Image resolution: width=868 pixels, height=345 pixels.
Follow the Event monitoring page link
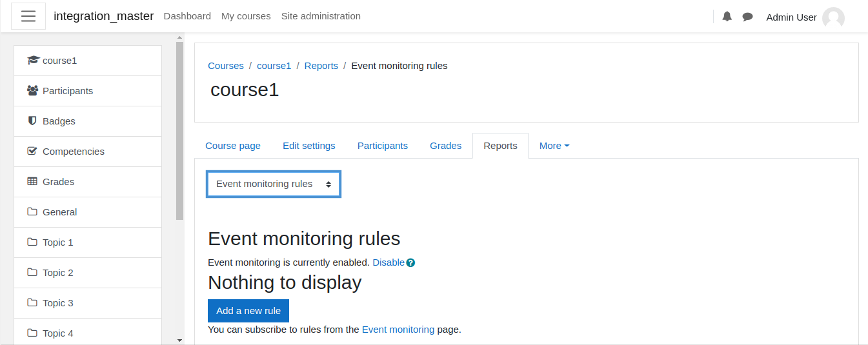(x=398, y=330)
